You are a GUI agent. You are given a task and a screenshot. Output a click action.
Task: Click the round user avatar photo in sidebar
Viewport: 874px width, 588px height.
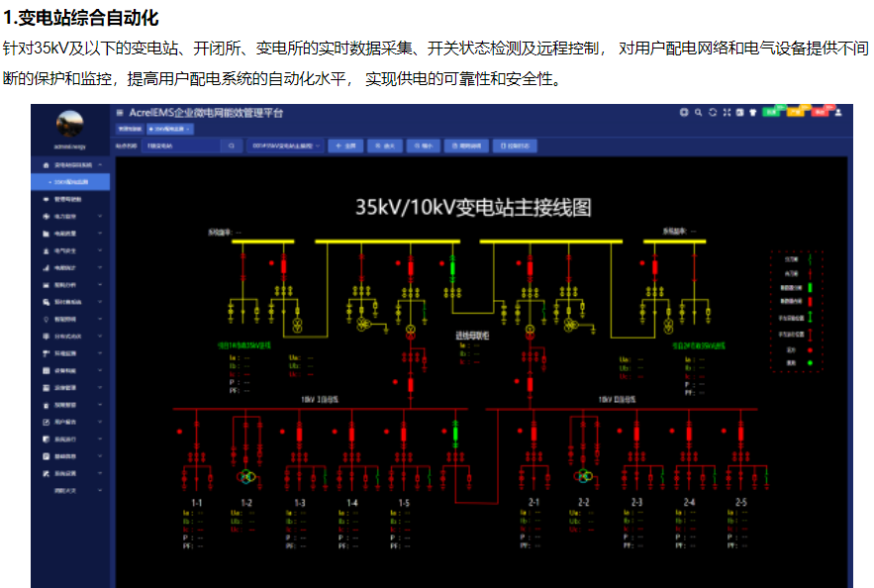(69, 123)
